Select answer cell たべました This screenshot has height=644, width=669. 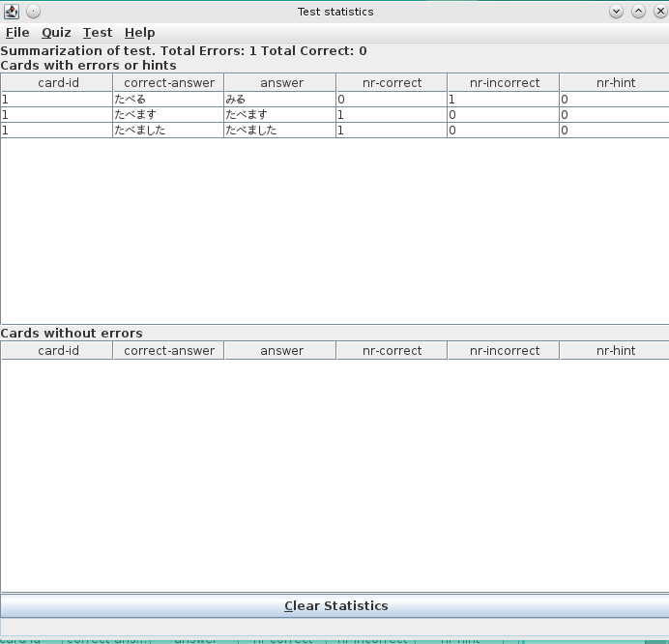click(280, 130)
